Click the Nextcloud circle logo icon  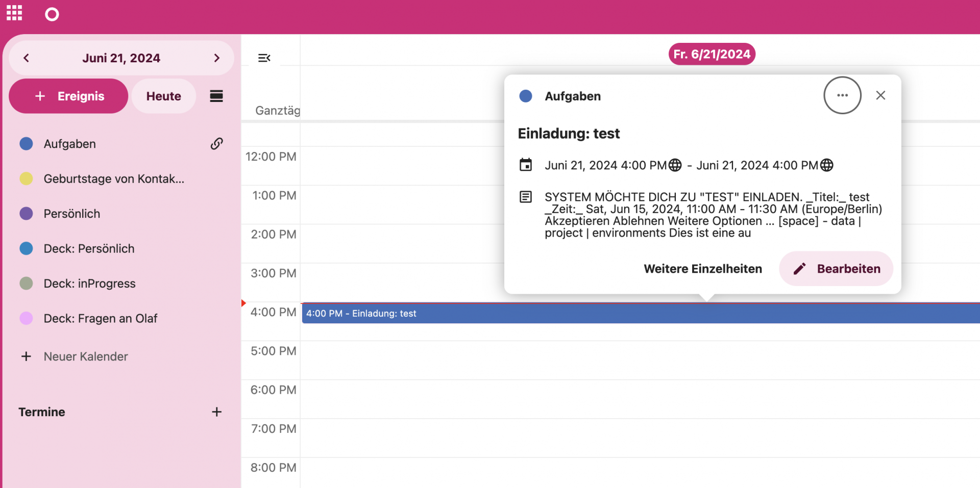52,14
